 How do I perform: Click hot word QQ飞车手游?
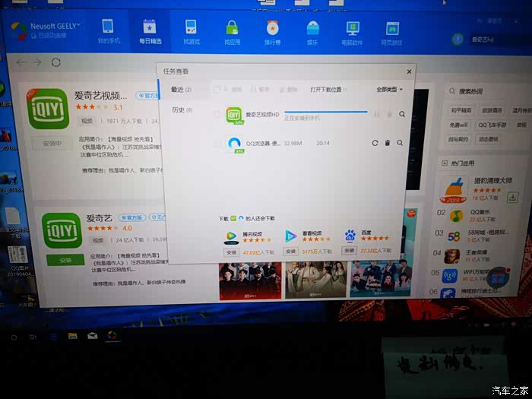click(x=492, y=125)
